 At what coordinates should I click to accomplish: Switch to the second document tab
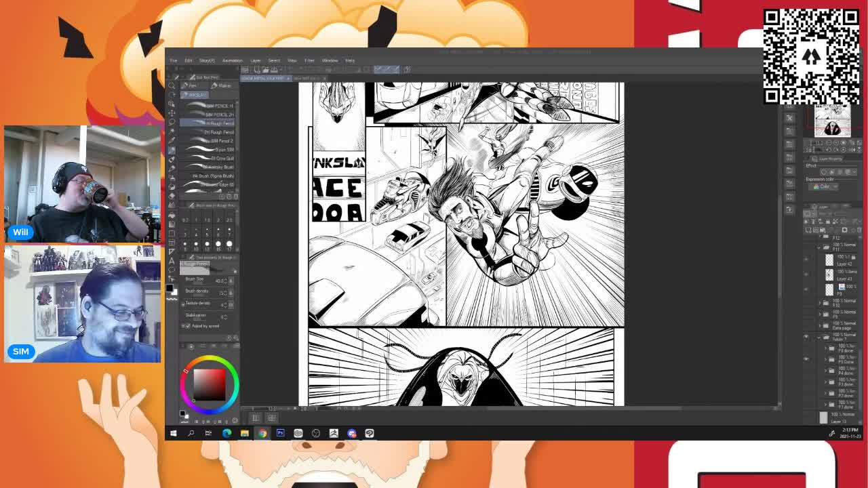coord(308,79)
